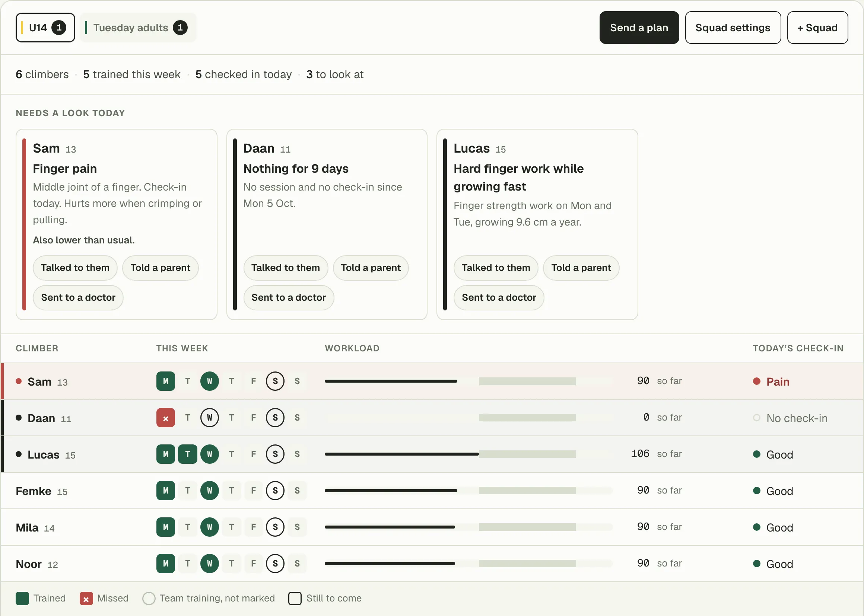Image resolution: width=864 pixels, height=616 pixels.
Task: Mark 'Sent to a doctor' on Daan's card
Action: coord(288,297)
